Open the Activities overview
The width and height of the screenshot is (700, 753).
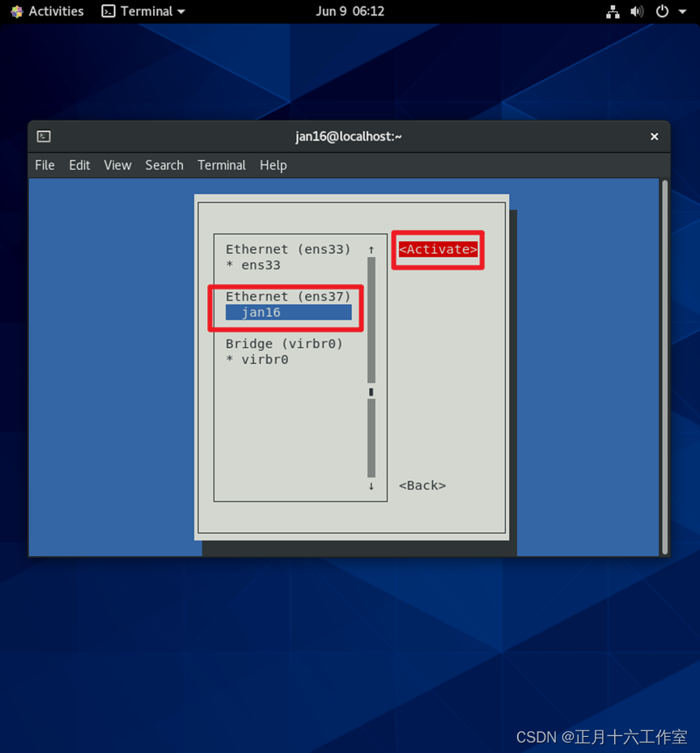[x=56, y=11]
